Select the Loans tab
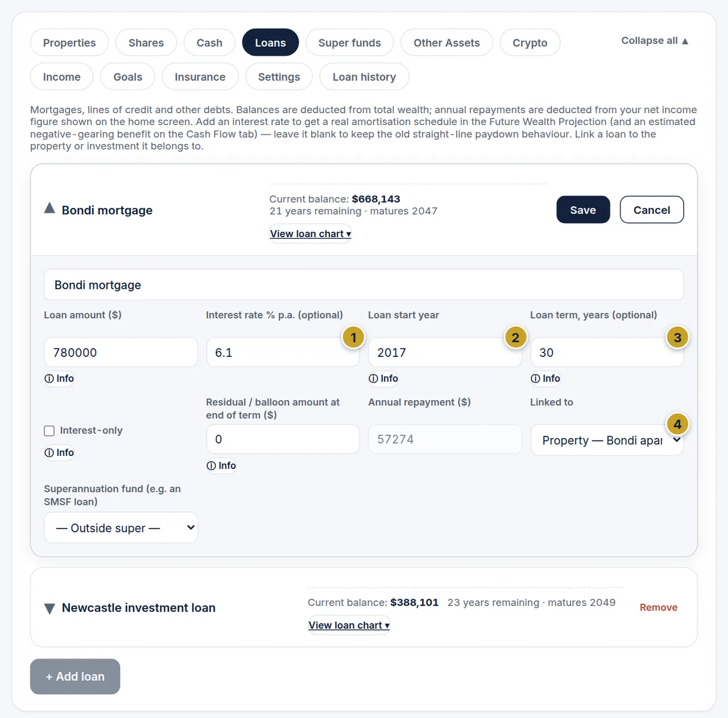The width and height of the screenshot is (728, 718). (x=271, y=43)
